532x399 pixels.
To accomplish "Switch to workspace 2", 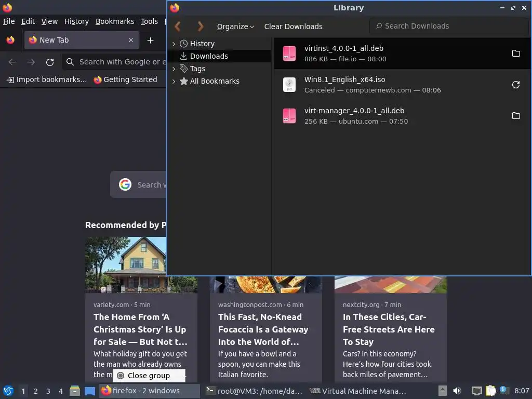I will coord(35,391).
